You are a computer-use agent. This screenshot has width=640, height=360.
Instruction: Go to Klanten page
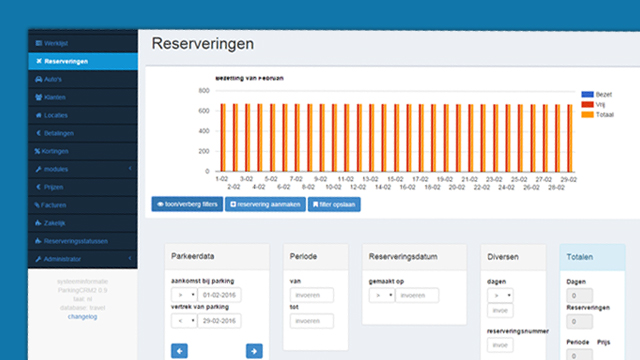tap(83, 97)
